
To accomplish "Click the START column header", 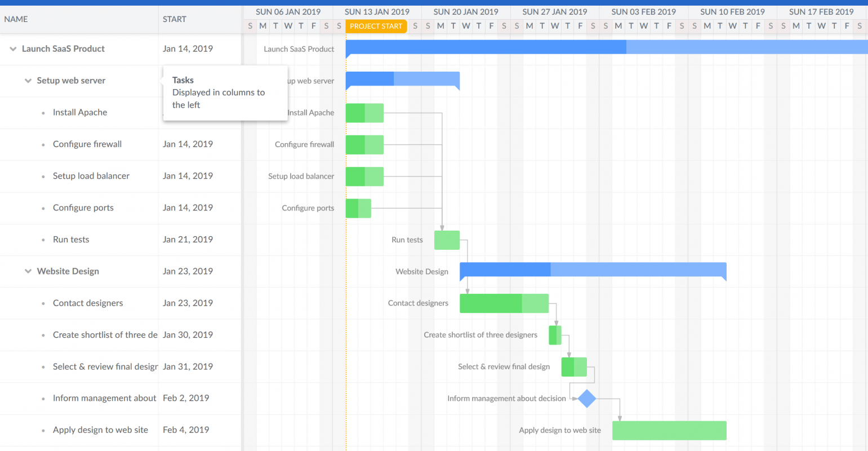I will point(174,19).
